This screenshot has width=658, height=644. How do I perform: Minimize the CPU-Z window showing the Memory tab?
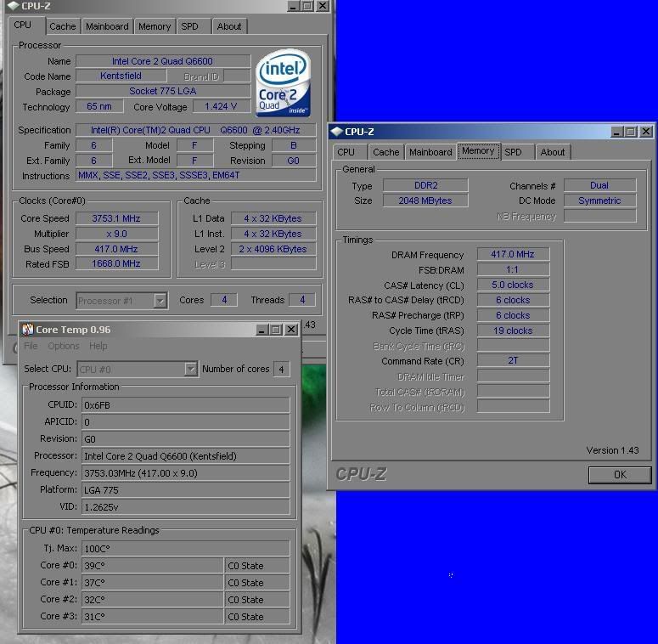point(615,132)
